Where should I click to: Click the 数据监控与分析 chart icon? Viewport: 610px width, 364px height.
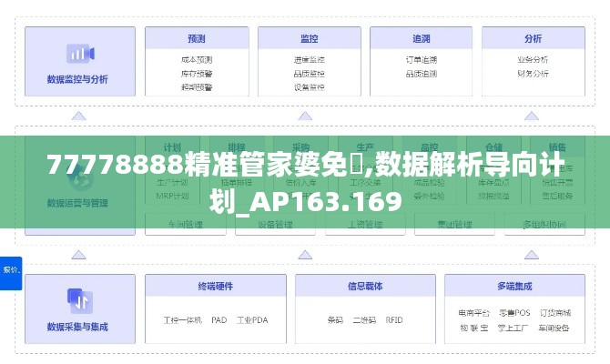point(77,54)
